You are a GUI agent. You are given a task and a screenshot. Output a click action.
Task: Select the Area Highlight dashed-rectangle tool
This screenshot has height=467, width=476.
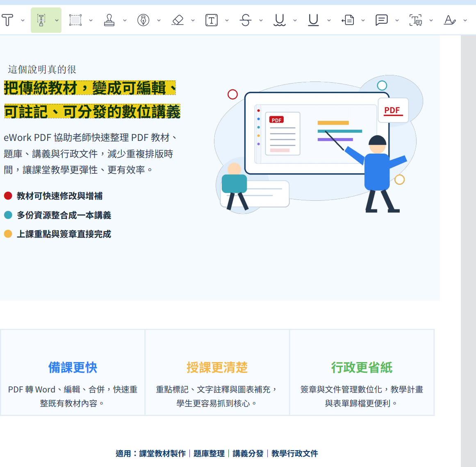click(75, 20)
